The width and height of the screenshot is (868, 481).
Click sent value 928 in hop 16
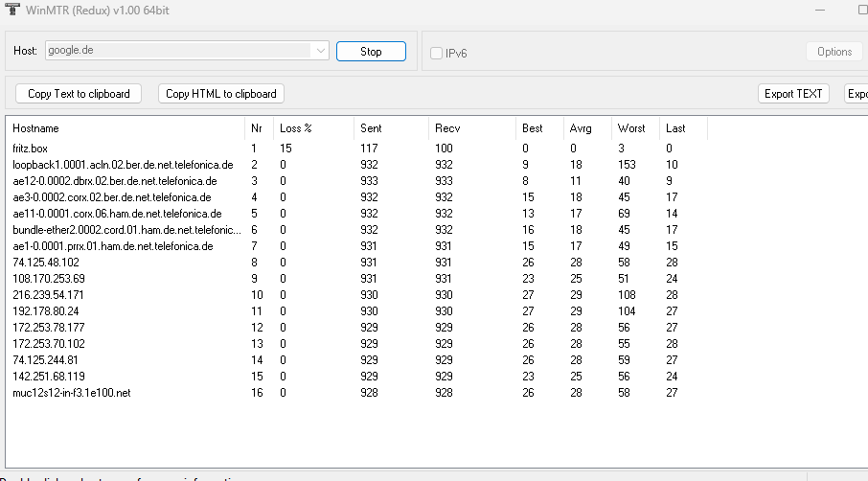tap(369, 393)
